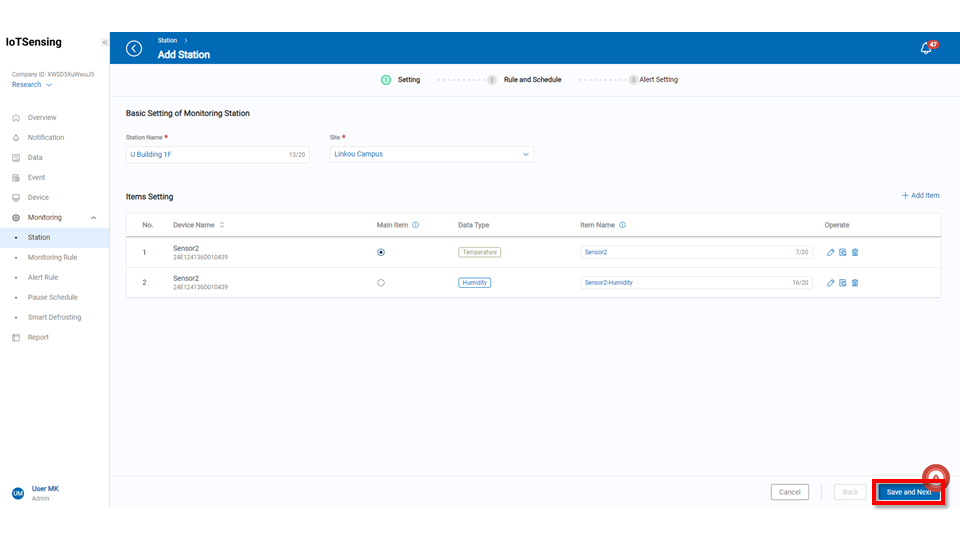Viewport: 960px width, 540px height.
Task: Click the info icon beside Main Item
Action: (x=415, y=225)
